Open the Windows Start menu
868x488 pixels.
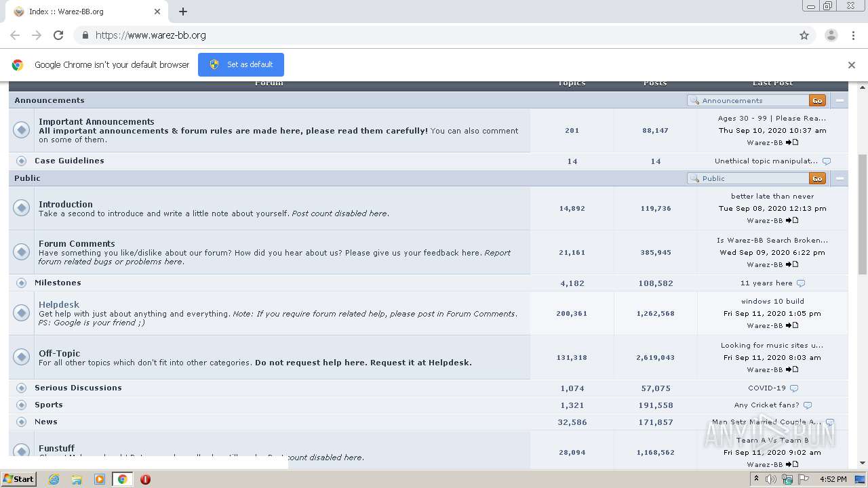tap(18, 479)
